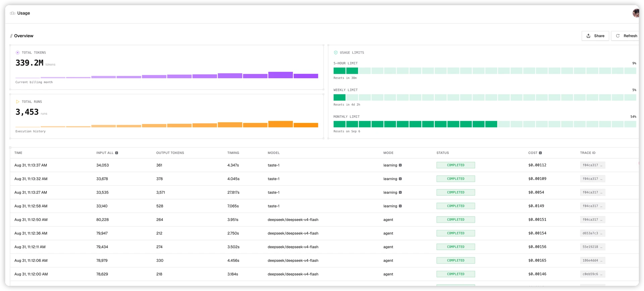Viewport: 644px width, 291px height.
Task: Click the Share button
Action: 595,36
